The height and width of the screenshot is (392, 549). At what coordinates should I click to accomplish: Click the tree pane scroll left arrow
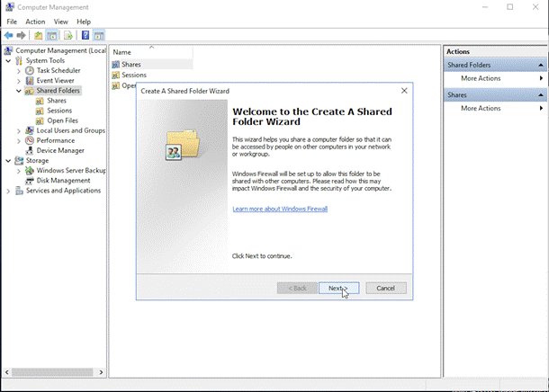coord(7,372)
